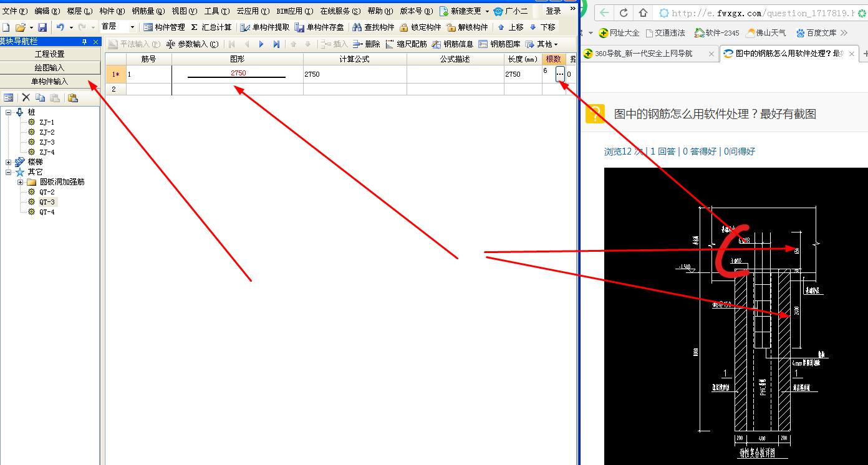The height and width of the screenshot is (465, 868).
Task: Click the 计算公式 cell showing 2750
Action: click(355, 74)
